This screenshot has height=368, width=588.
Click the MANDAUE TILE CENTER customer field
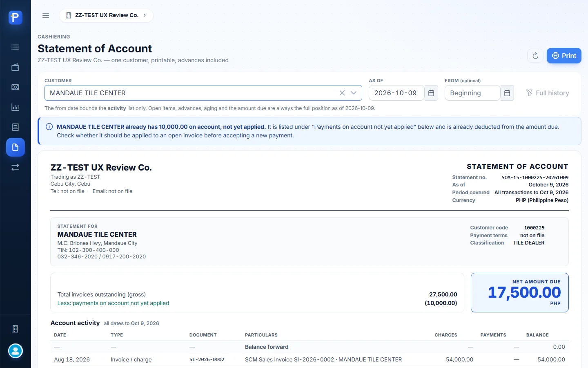click(203, 93)
